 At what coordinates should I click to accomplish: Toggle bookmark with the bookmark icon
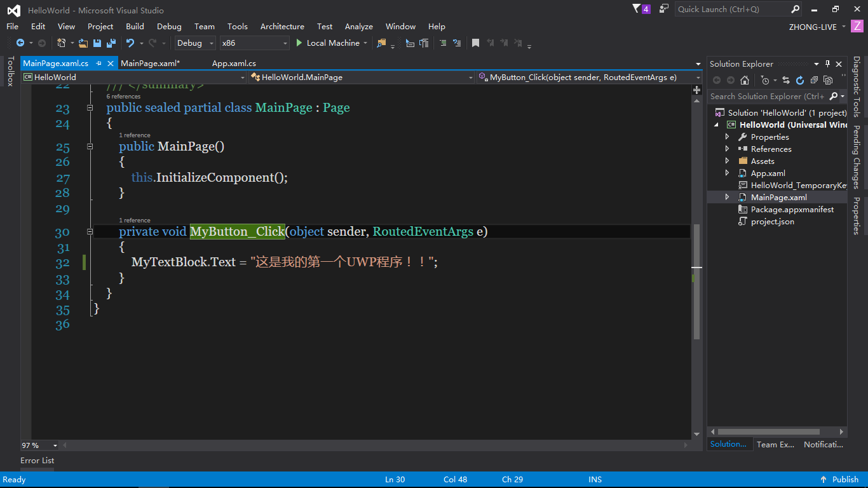coord(475,43)
